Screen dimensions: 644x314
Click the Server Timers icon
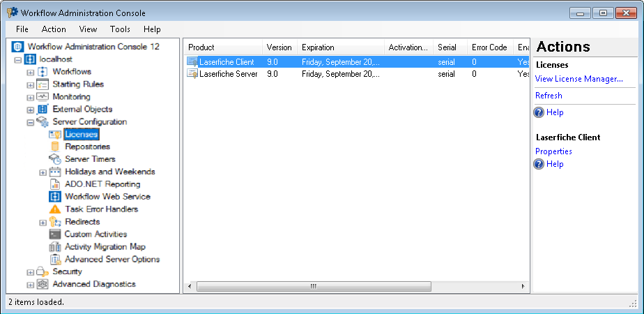(x=55, y=159)
